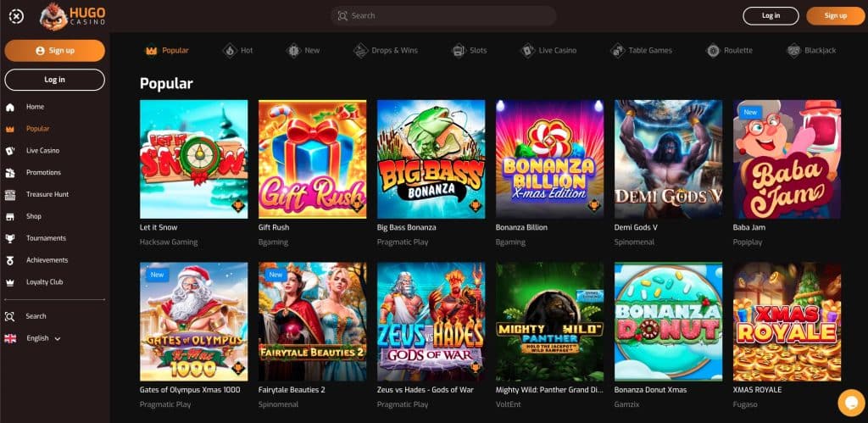Open the Drops & Wins tab
The image size is (868, 423).
tap(386, 50)
